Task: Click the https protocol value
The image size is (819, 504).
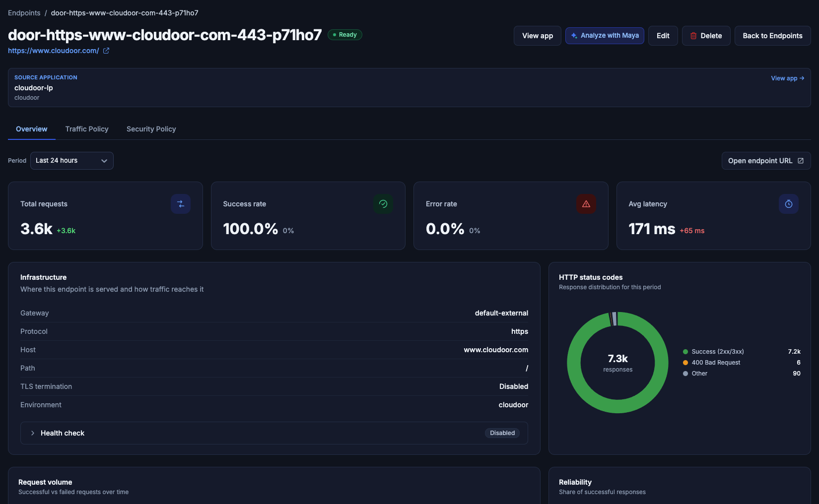Action: click(x=520, y=331)
